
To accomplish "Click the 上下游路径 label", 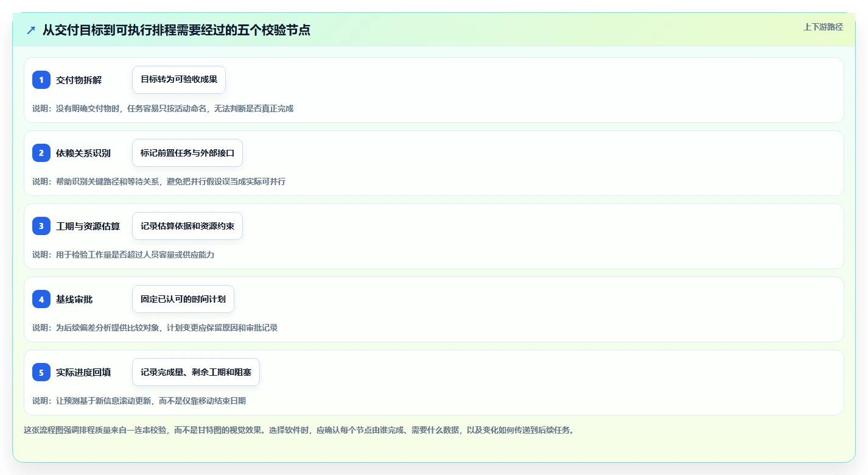I will [x=823, y=27].
